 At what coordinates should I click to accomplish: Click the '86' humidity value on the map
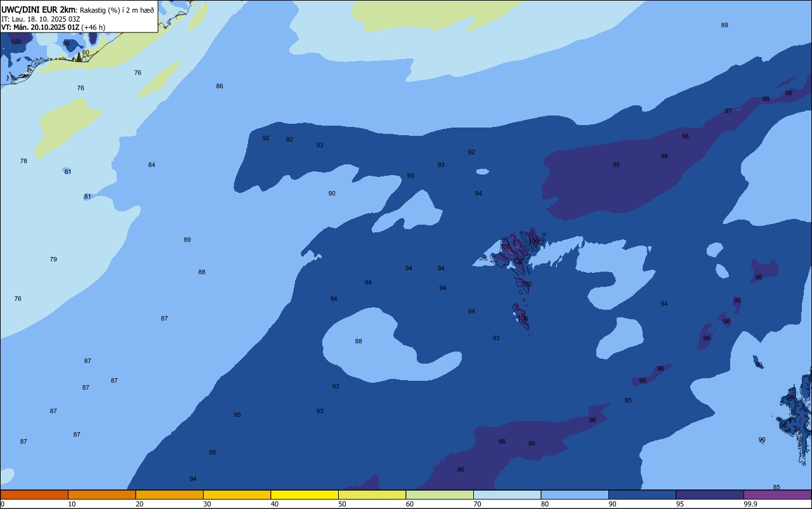(219, 86)
